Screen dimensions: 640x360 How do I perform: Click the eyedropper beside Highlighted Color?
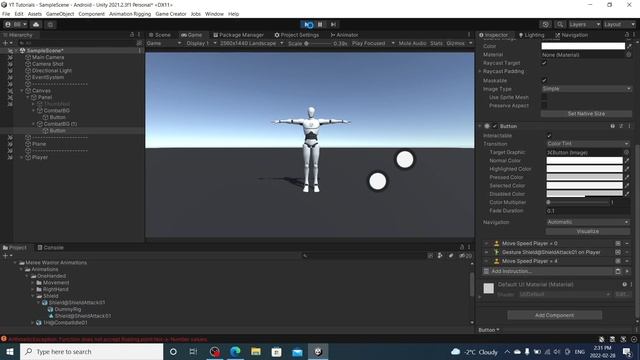tap(627, 169)
